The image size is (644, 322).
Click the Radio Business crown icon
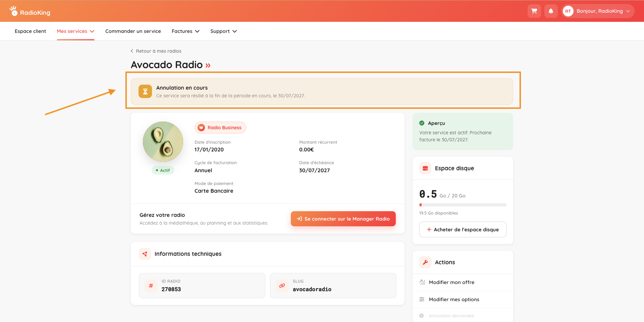click(201, 128)
